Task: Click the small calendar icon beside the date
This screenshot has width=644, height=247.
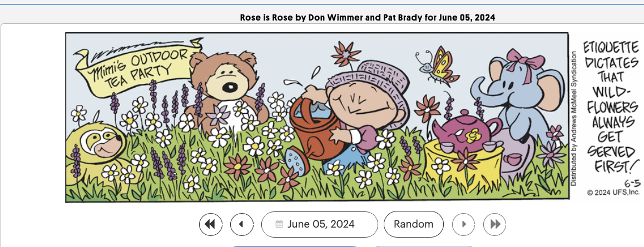Action: coord(279,224)
